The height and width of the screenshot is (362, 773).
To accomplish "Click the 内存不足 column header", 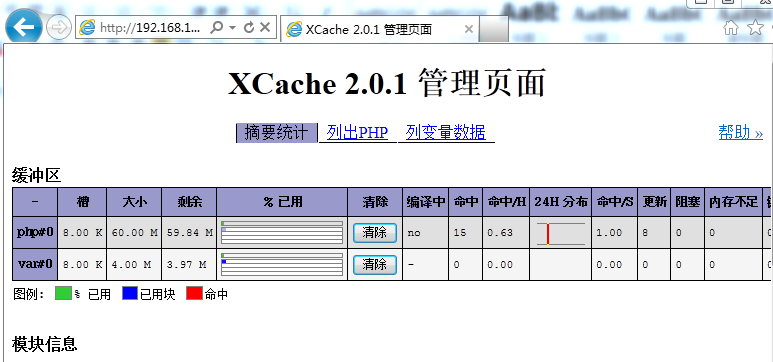I will (733, 202).
